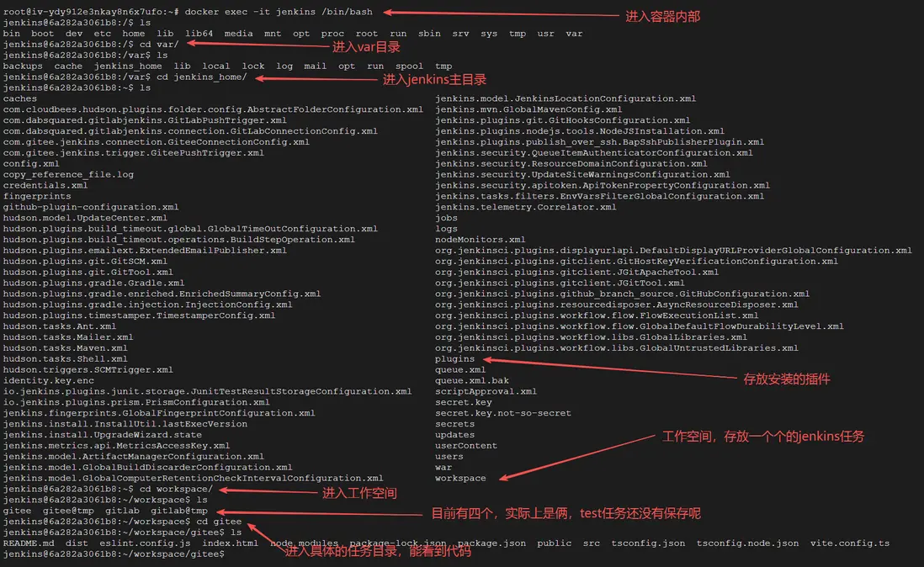Select 'github-plugin-configuration.xml'

point(91,207)
